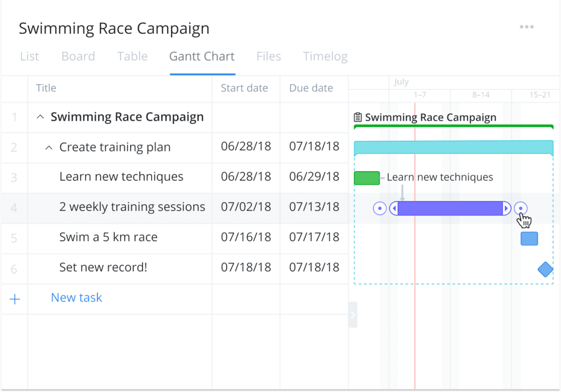Screen dimensions: 561x392
Task: Select the Create training plan title text
Action: click(115, 147)
